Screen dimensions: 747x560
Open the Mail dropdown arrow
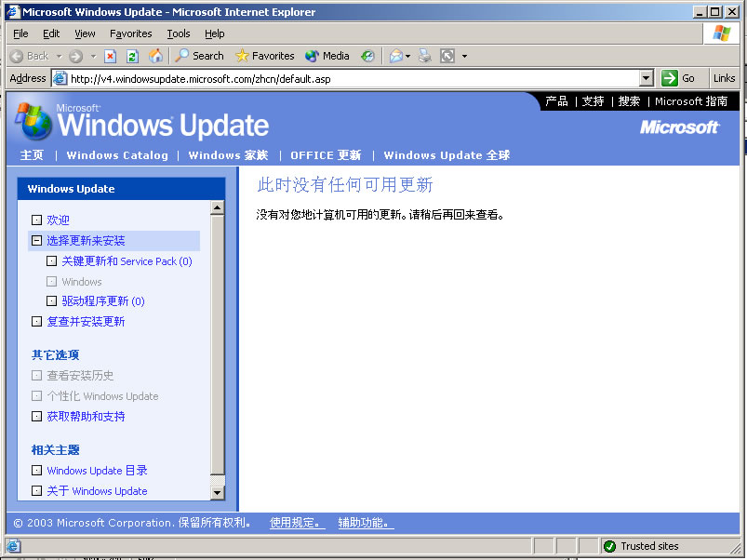(407, 56)
